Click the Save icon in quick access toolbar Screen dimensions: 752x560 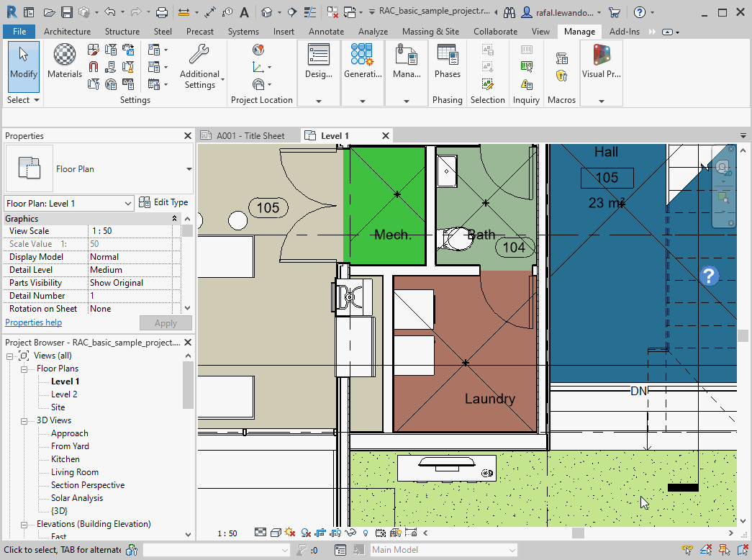[x=67, y=12]
